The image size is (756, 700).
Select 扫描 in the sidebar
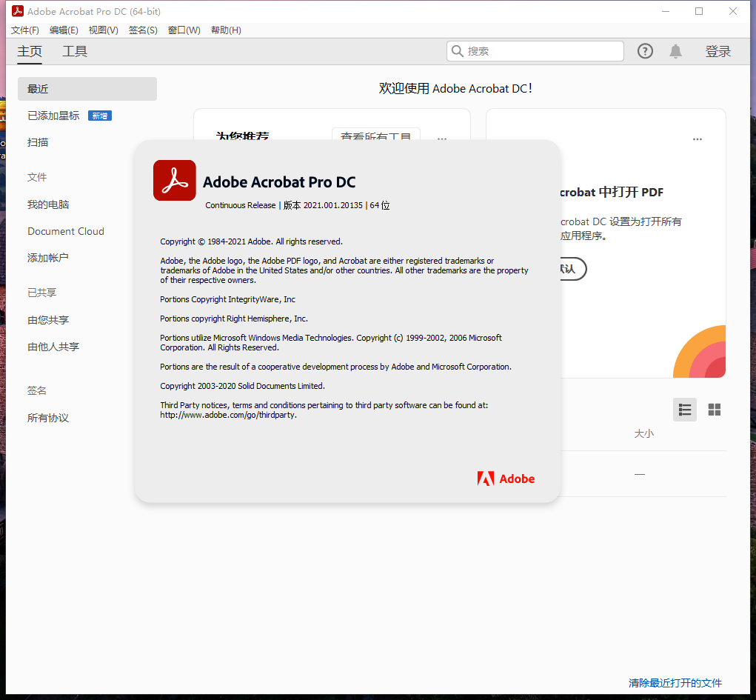coord(37,142)
